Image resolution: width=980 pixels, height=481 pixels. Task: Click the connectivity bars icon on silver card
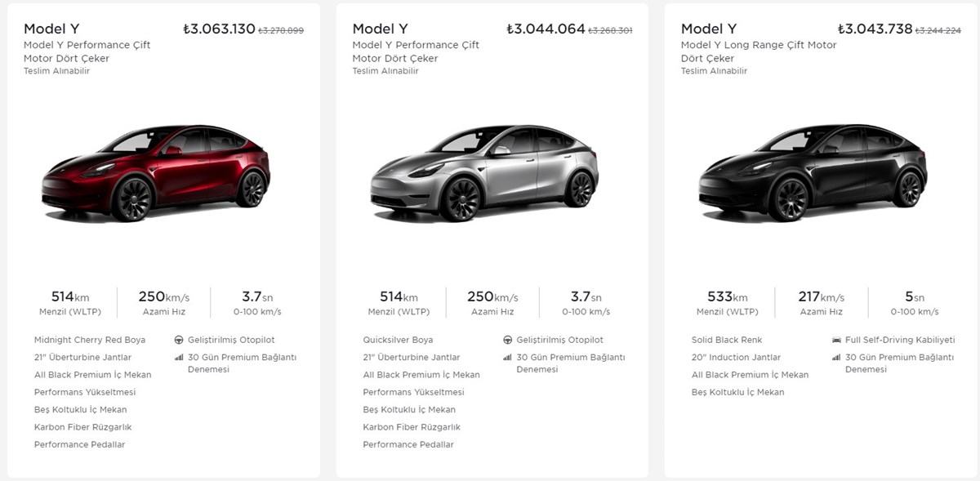click(x=508, y=358)
